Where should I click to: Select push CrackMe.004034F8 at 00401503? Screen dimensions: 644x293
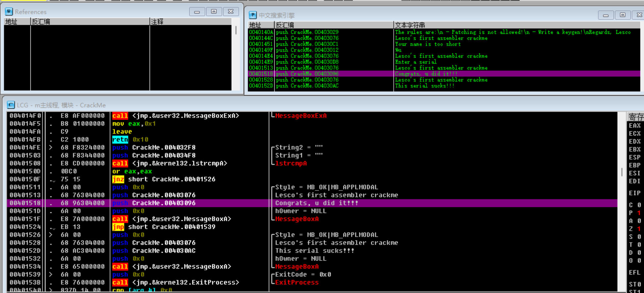click(312, 155)
